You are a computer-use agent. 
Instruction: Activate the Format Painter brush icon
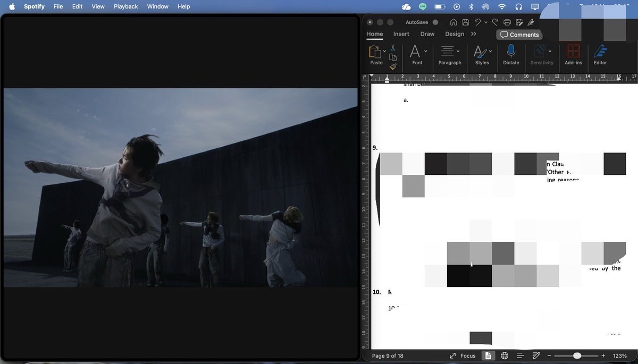(393, 66)
